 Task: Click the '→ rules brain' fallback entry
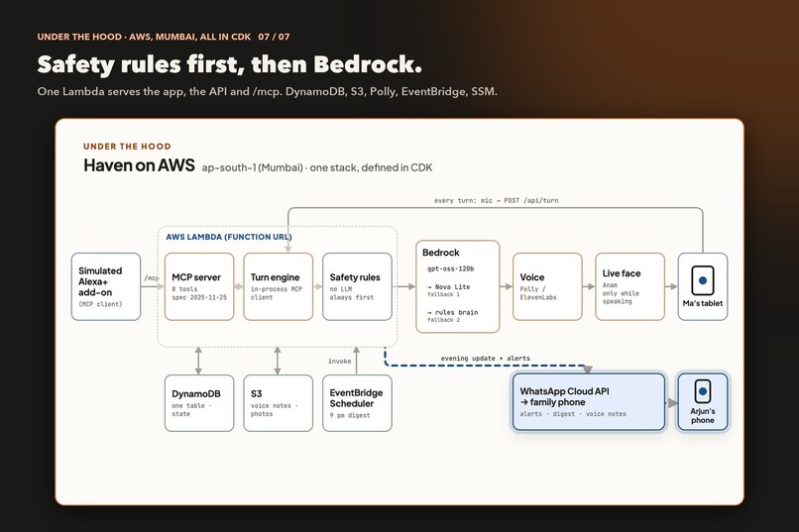[452, 313]
